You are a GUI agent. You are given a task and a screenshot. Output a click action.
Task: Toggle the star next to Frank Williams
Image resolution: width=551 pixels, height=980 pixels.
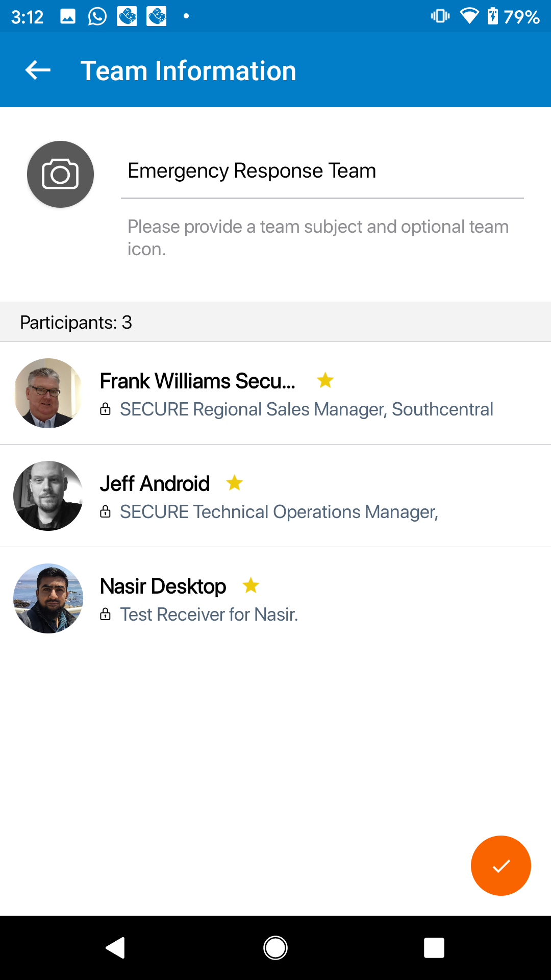(325, 380)
